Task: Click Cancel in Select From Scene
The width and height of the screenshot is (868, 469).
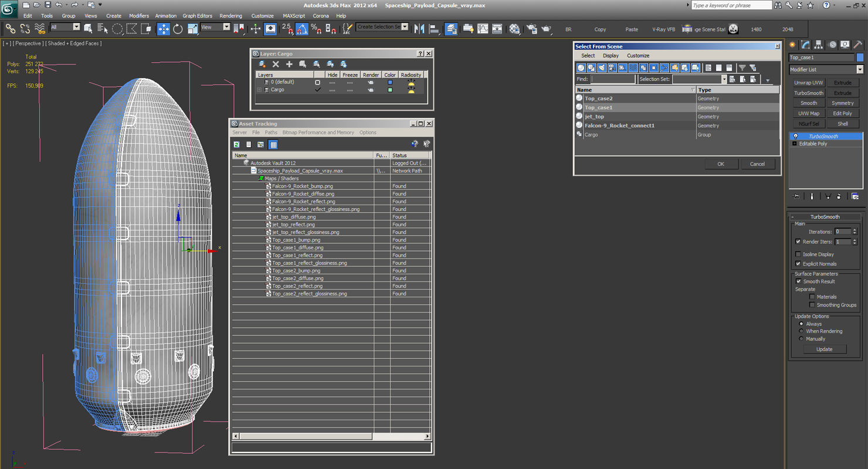Action: tap(757, 164)
